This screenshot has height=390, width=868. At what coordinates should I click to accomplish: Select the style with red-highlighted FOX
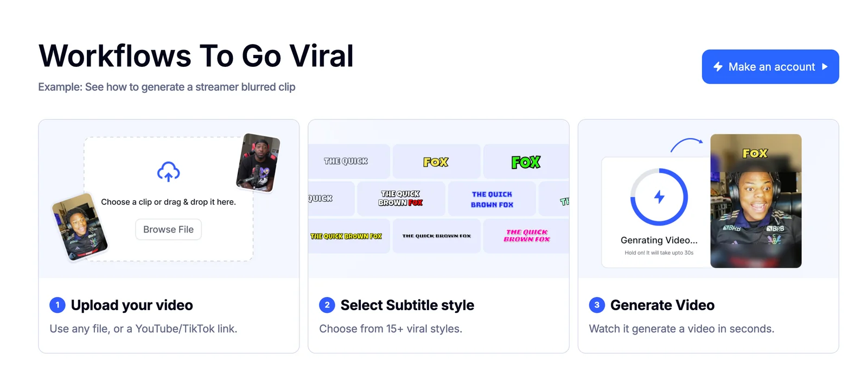click(x=400, y=198)
